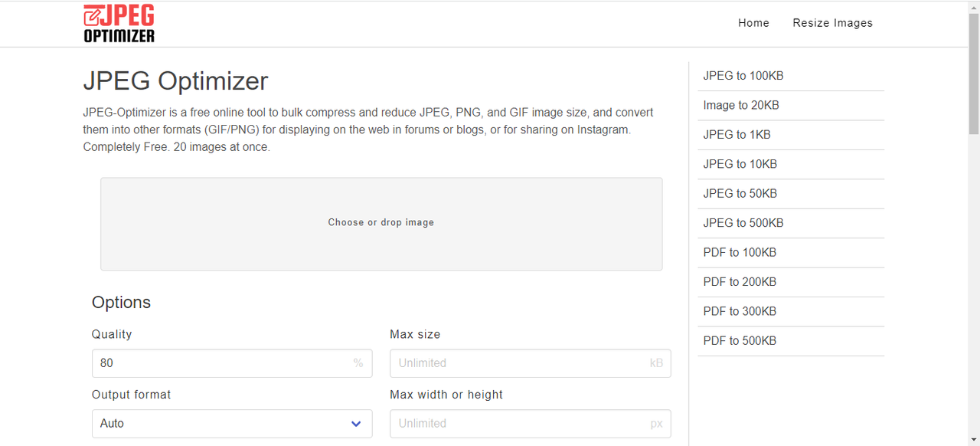
Task: Click the JPEG Optimizer page heading
Action: point(175,81)
